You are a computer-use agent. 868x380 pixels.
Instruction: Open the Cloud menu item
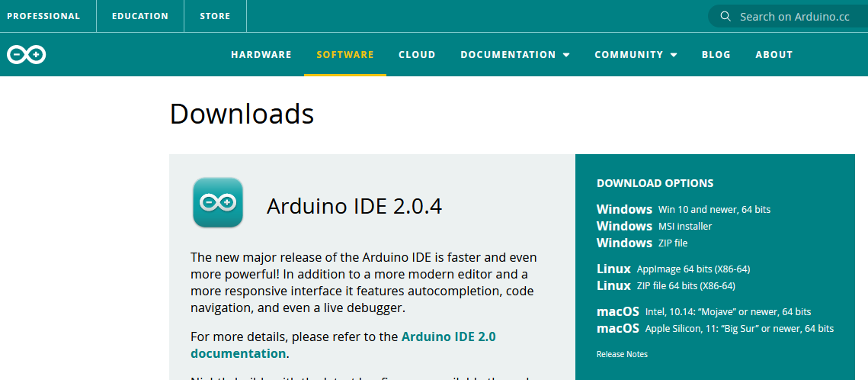click(x=417, y=55)
